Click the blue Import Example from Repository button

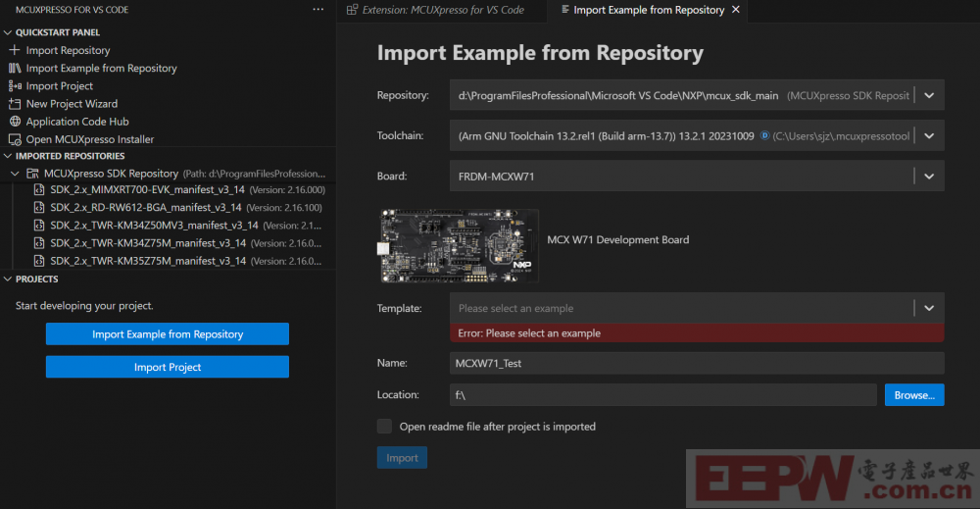(x=168, y=333)
